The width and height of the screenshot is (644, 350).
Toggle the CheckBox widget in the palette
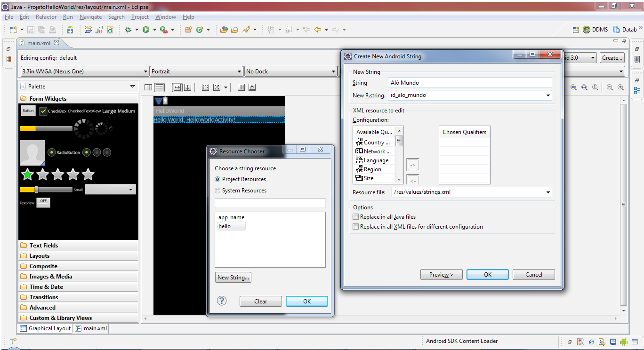52,111
